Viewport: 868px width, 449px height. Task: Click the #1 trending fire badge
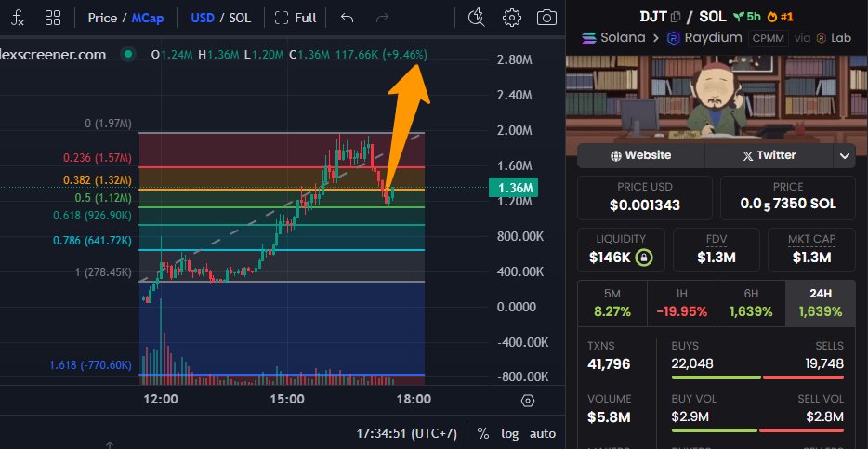coord(781,17)
